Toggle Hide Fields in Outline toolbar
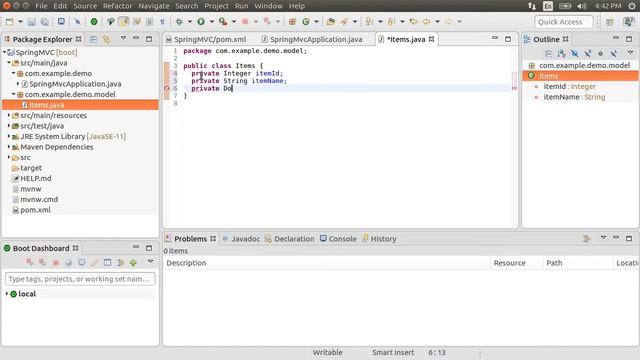The height and width of the screenshot is (360, 640). [574, 53]
